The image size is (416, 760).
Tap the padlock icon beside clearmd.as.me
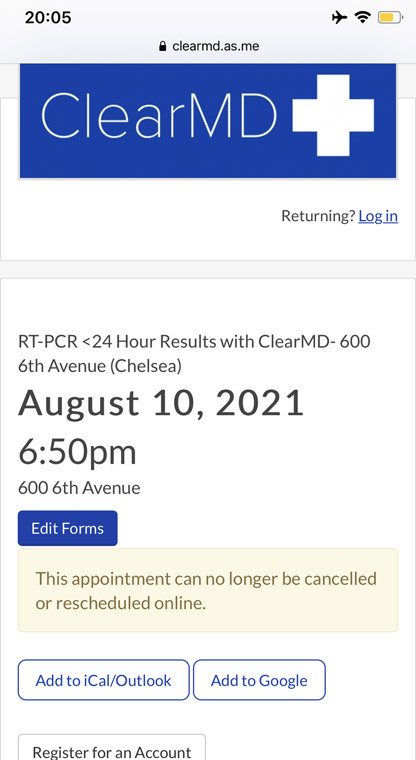163,47
